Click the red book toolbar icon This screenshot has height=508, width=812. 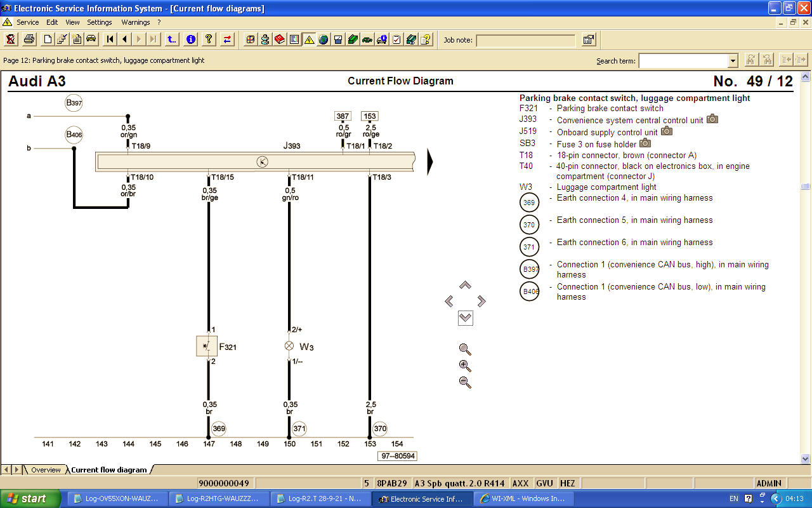pos(280,39)
